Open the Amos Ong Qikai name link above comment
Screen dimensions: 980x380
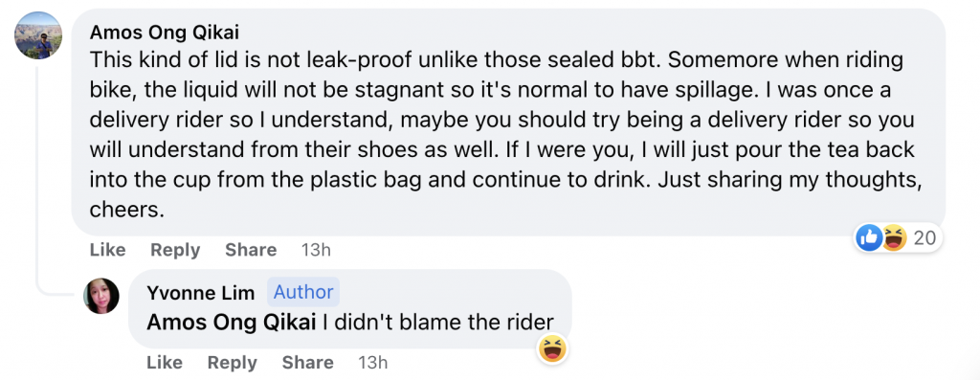tap(165, 32)
